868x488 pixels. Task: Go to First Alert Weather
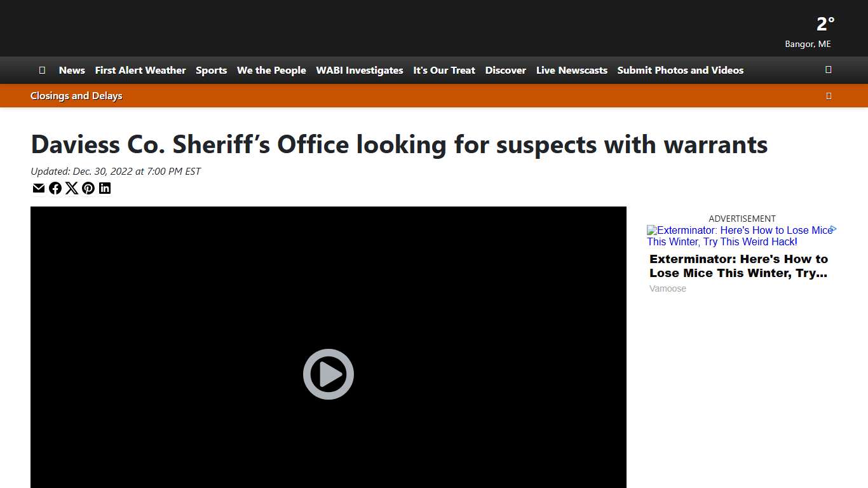(x=140, y=70)
